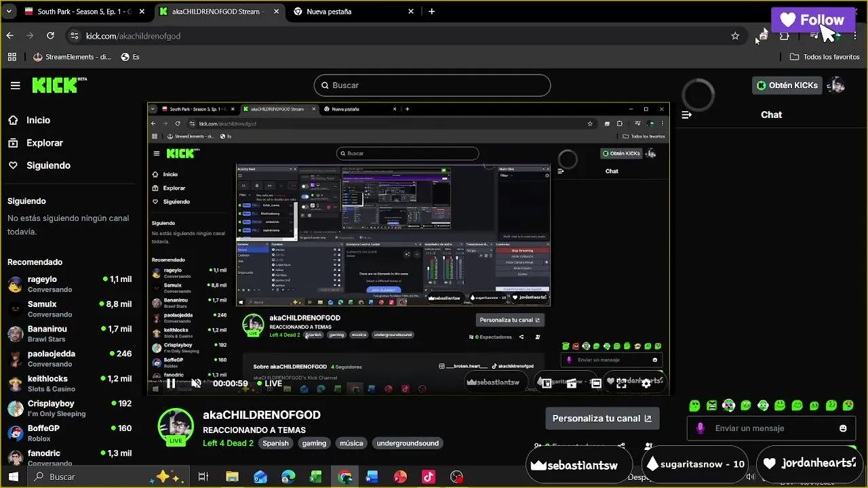Go to Inicio in sidebar

[39, 120]
